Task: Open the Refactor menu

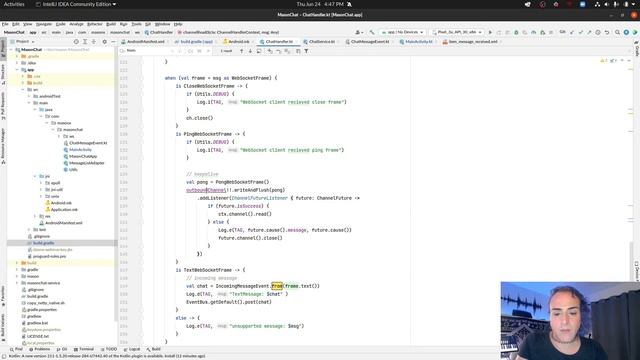Action: pos(94,24)
